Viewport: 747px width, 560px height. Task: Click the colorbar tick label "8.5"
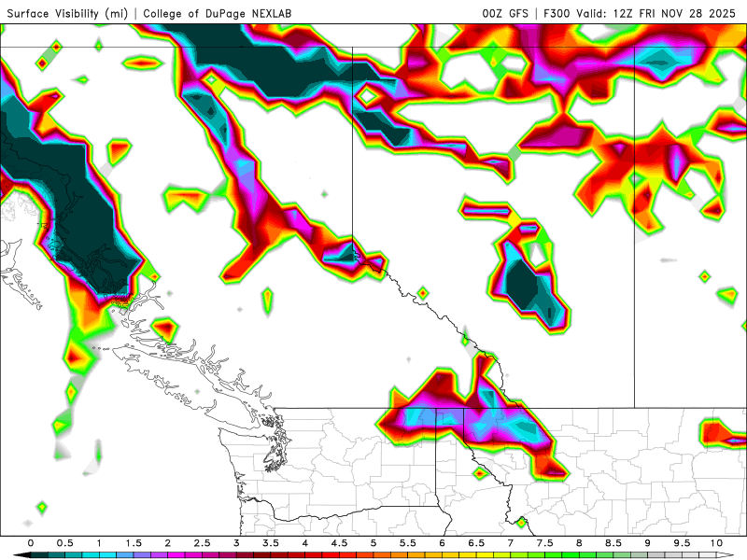[x=613, y=543]
